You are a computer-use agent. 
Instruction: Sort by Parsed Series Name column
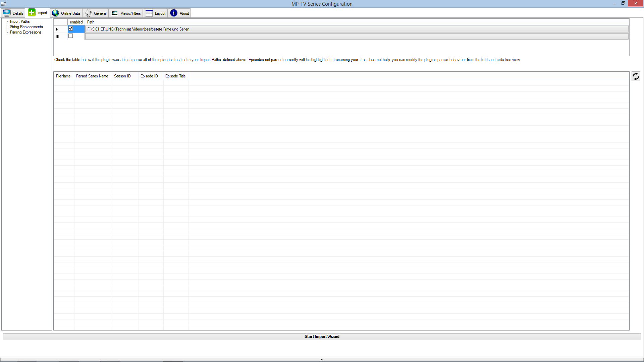click(x=92, y=76)
